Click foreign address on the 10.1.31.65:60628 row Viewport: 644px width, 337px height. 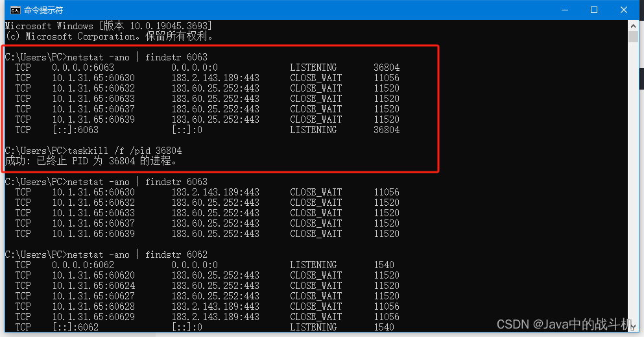[215, 306]
